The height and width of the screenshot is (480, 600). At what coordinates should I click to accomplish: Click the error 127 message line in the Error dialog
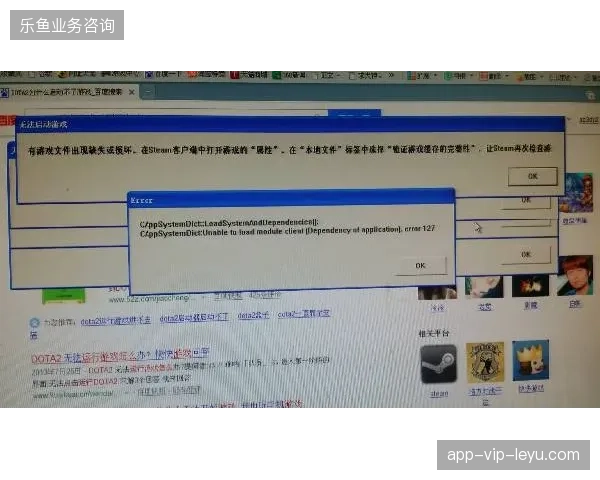(287, 231)
